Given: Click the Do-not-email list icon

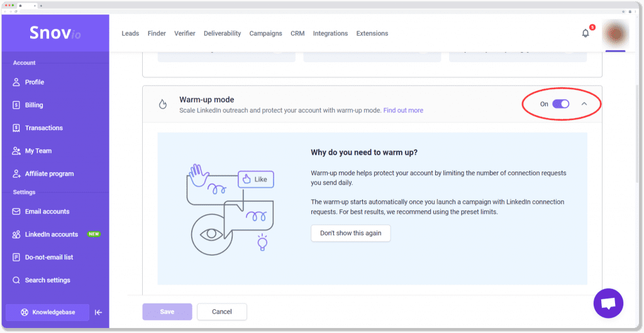Looking at the screenshot, I should point(17,257).
